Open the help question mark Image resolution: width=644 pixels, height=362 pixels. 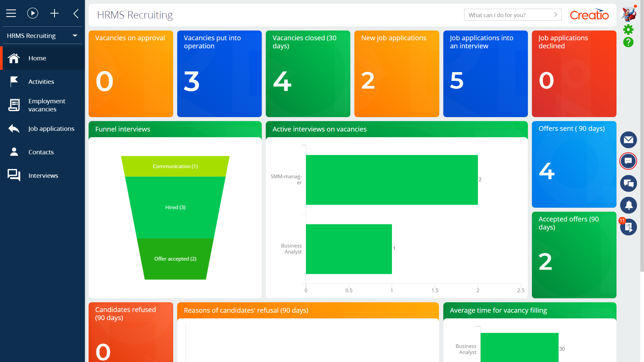click(x=628, y=42)
